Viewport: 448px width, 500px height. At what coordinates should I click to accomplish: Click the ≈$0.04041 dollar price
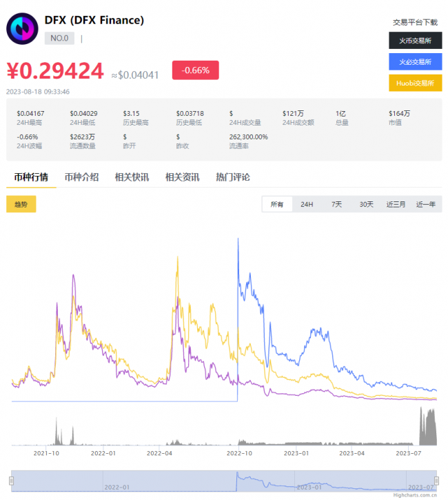coord(135,75)
